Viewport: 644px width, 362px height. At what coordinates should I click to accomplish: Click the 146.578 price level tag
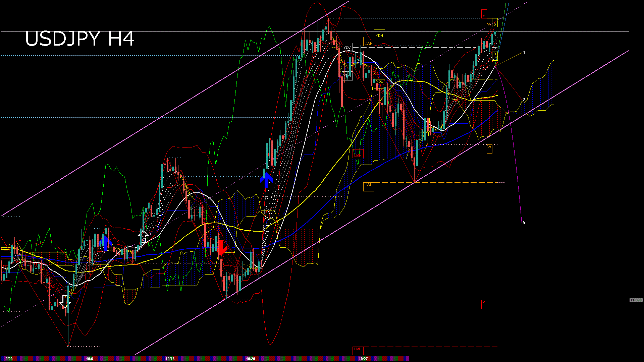pos(636,300)
